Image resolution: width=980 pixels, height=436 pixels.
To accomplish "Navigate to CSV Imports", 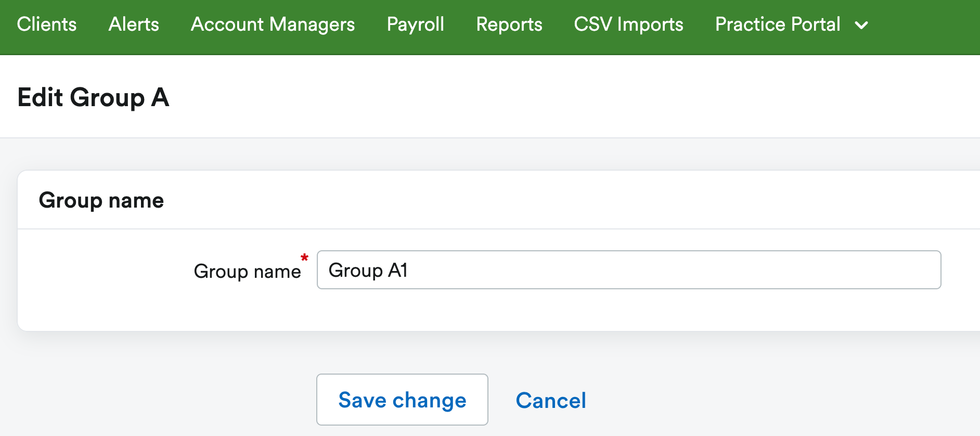I will (628, 24).
